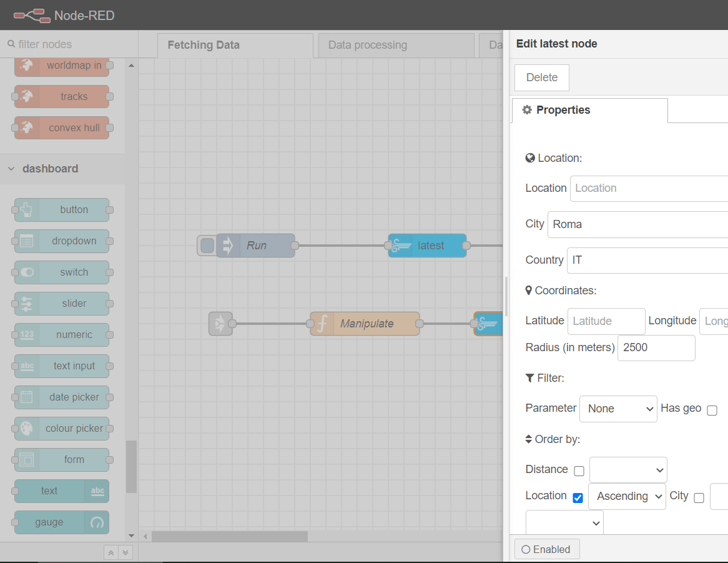The image size is (728, 563).
Task: Click the button node hand icon
Action: [x=26, y=210]
